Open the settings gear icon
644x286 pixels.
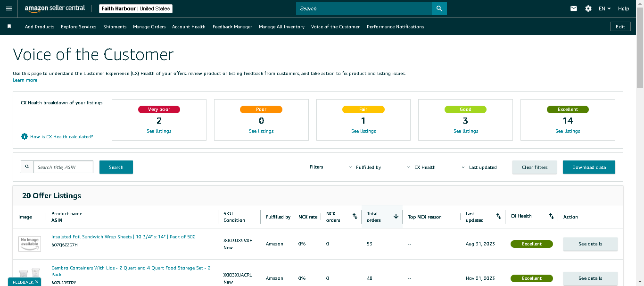pos(588,8)
